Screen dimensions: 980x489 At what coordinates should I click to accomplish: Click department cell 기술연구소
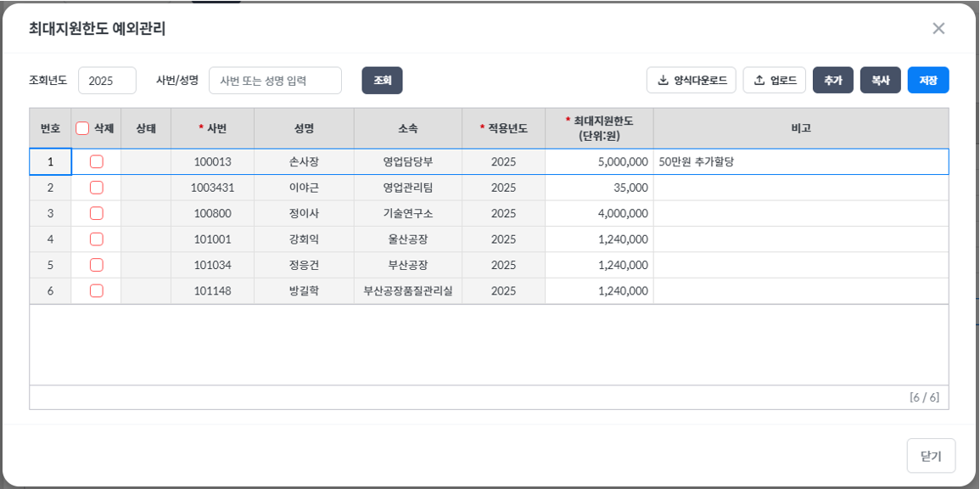408,213
